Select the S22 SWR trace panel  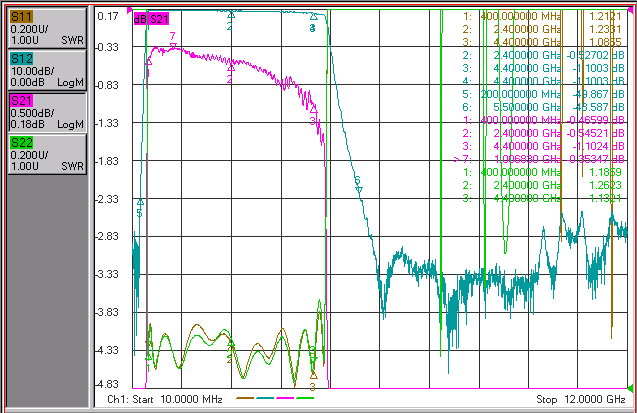coord(47,155)
